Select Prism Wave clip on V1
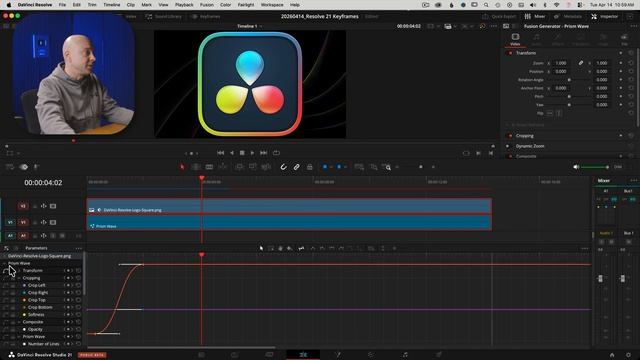This screenshot has height=360, width=640. (x=289, y=223)
